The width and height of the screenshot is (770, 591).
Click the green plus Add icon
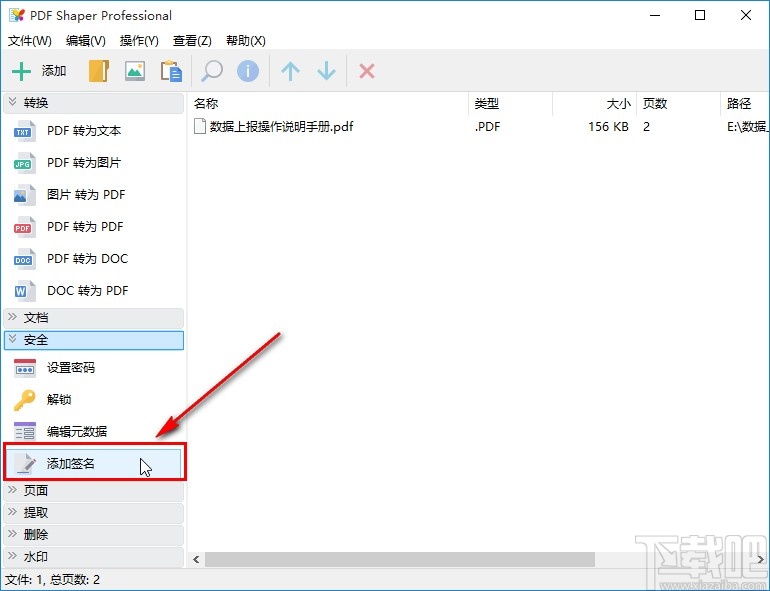(x=22, y=72)
